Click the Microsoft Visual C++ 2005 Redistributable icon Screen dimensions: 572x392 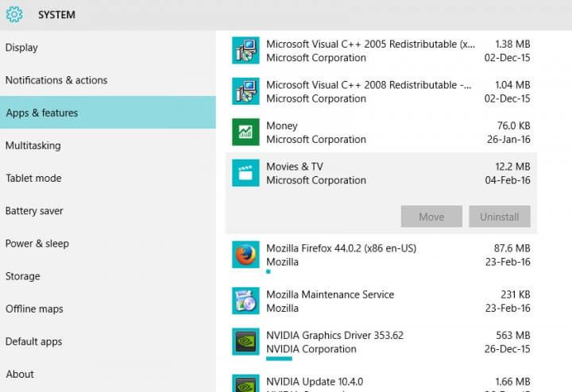[245, 50]
